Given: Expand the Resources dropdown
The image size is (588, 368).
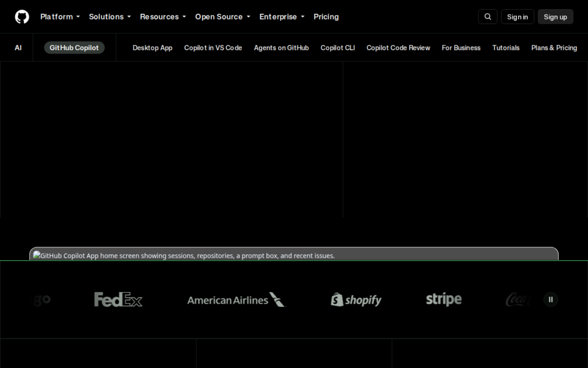Looking at the screenshot, I should tap(163, 17).
